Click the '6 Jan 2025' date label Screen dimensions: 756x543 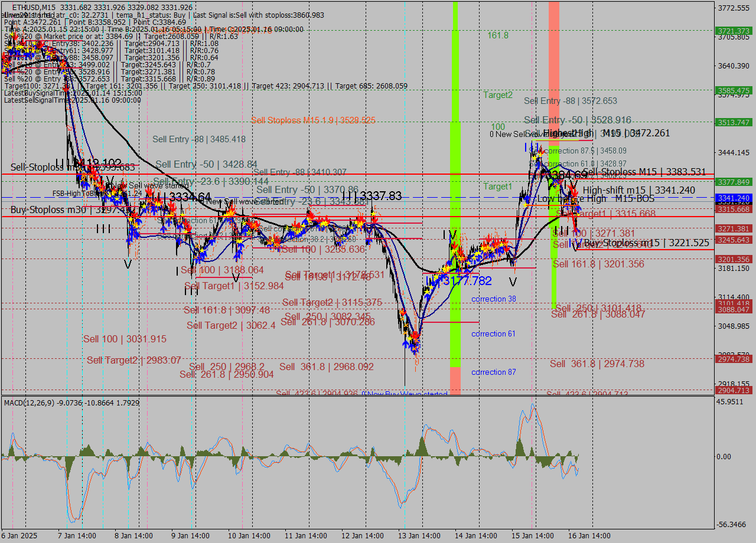(x=18, y=536)
